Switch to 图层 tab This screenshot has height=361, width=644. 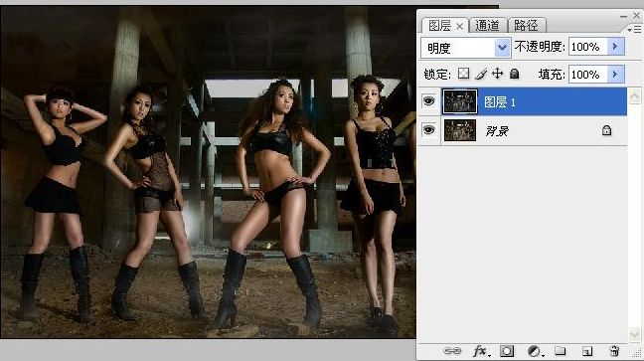point(439,26)
